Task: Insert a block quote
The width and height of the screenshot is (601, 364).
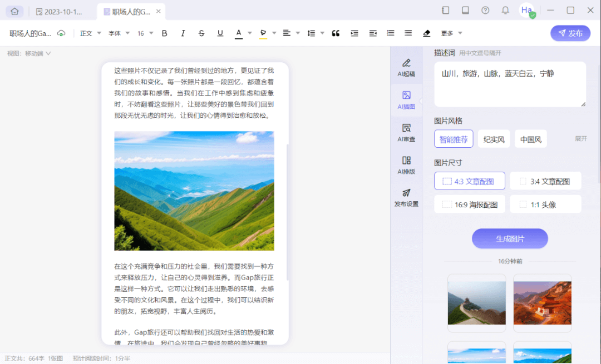Action: (336, 33)
